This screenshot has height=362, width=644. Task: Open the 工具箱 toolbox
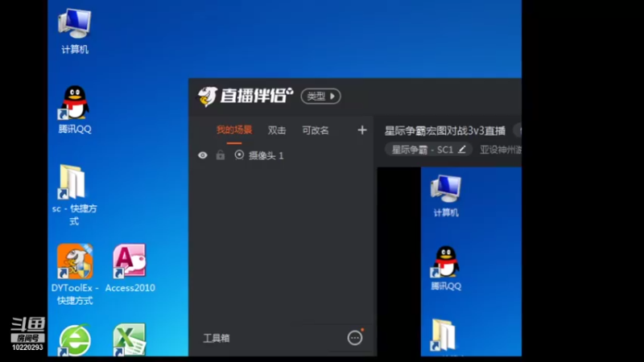(x=216, y=338)
